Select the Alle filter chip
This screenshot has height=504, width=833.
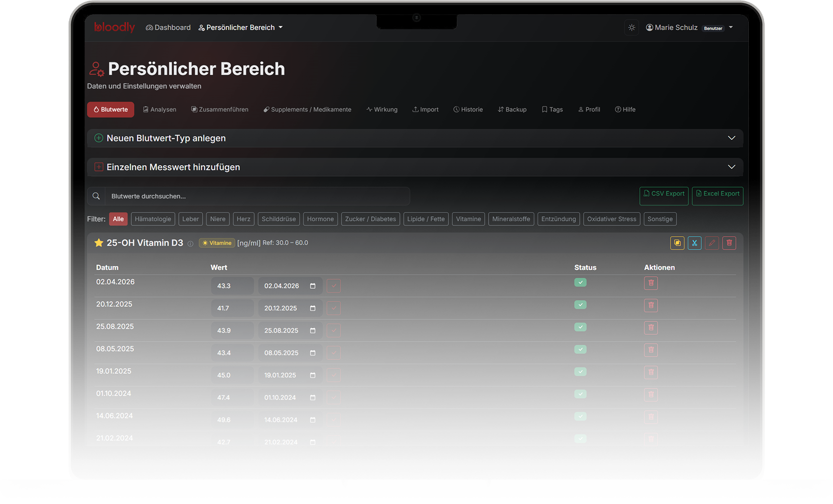(x=118, y=219)
